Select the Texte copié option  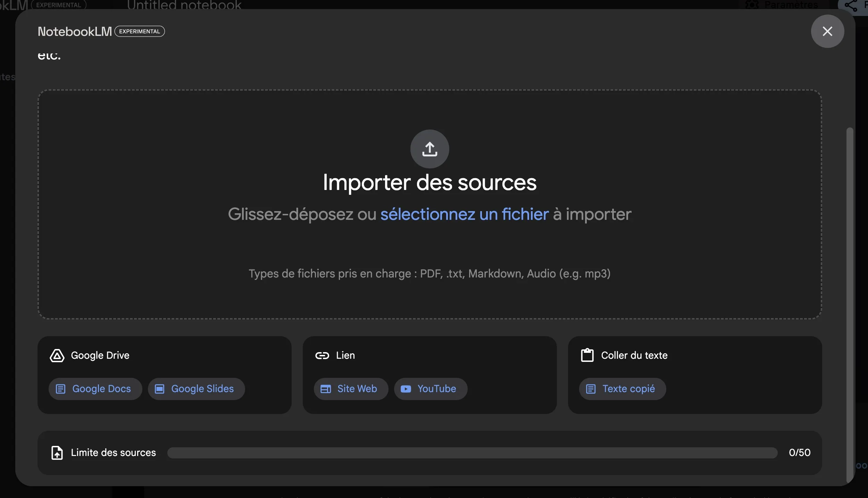click(622, 389)
